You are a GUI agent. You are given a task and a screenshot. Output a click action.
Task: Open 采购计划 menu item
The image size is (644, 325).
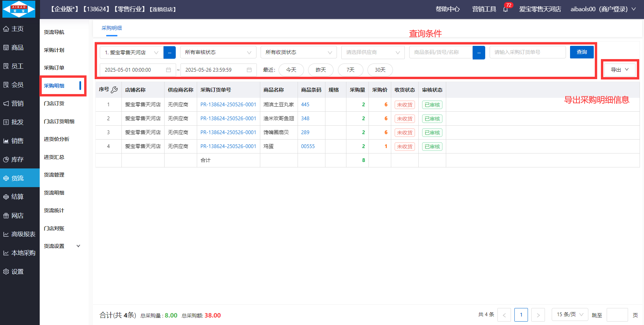[54, 50]
